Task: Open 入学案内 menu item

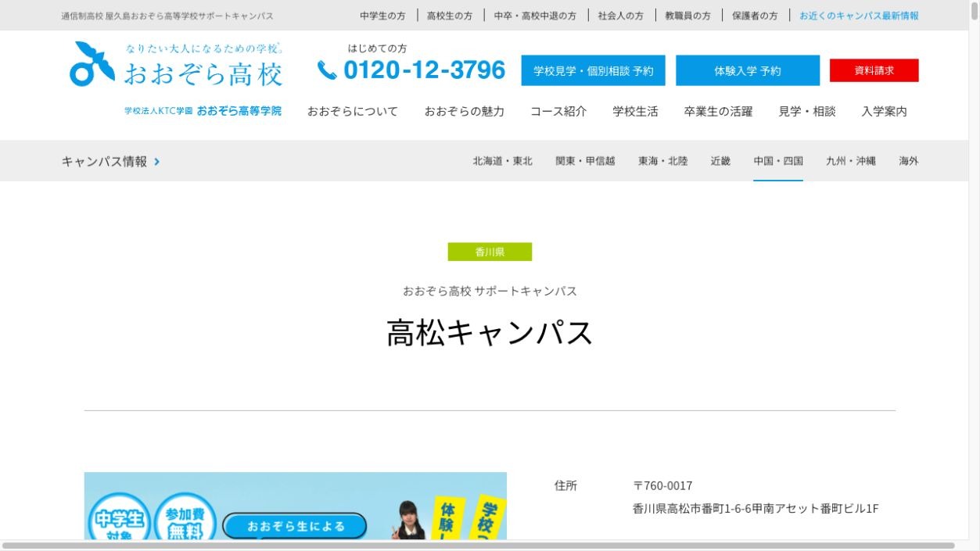Action: pos(884,112)
